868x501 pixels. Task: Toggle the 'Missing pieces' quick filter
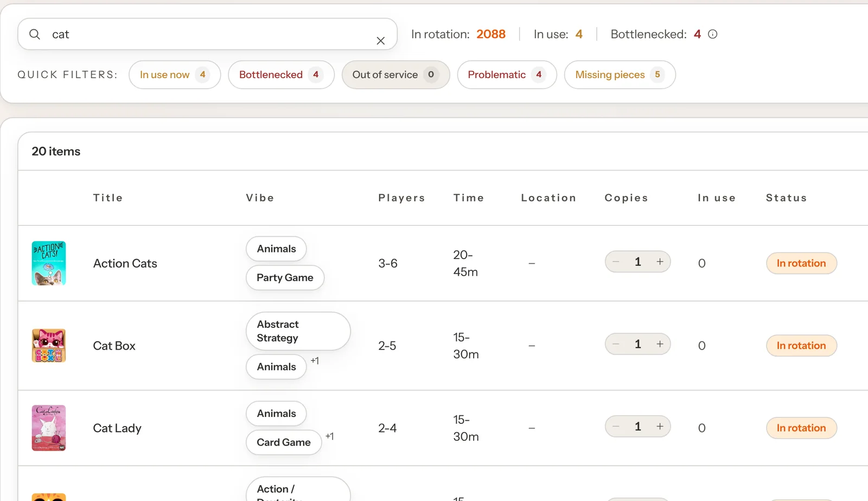[620, 75]
